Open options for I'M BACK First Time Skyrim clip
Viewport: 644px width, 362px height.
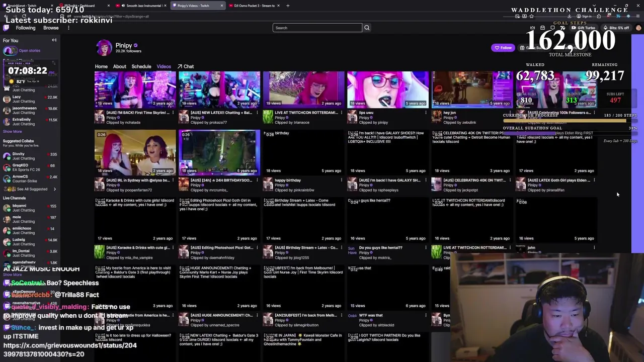tap(173, 113)
